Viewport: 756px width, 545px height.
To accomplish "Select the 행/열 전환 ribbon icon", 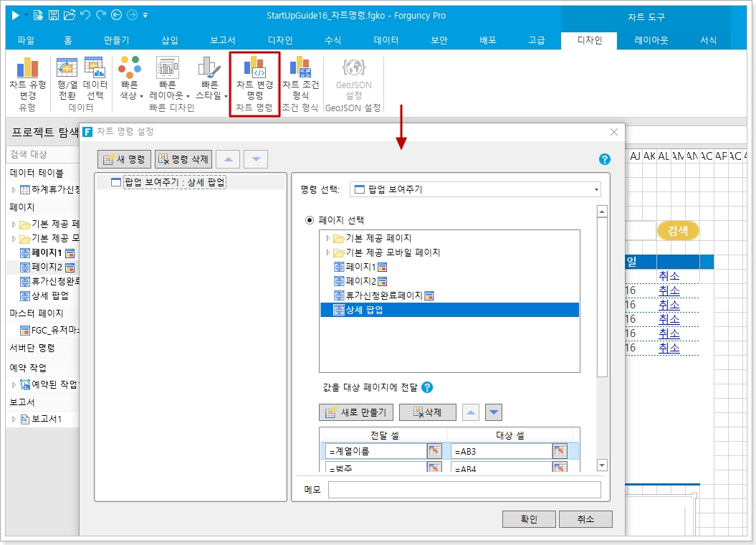I will 67,69.
